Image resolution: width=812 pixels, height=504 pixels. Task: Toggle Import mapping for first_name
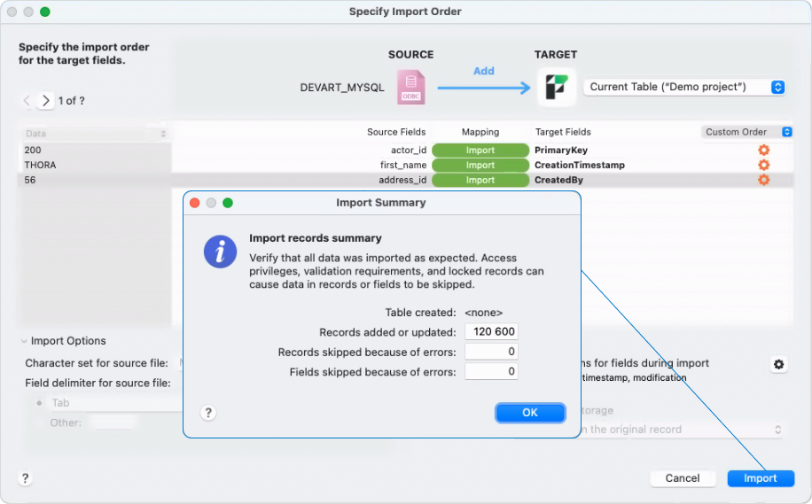coord(480,165)
